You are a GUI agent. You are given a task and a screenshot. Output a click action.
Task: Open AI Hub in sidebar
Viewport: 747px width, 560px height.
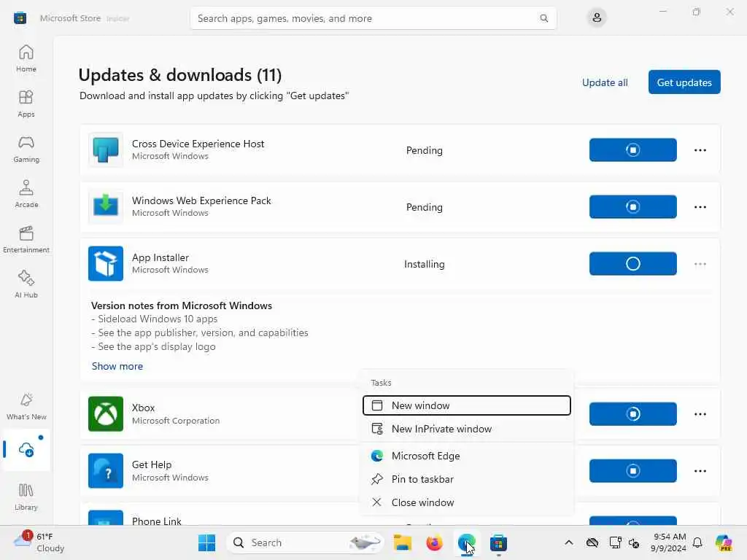pos(26,284)
